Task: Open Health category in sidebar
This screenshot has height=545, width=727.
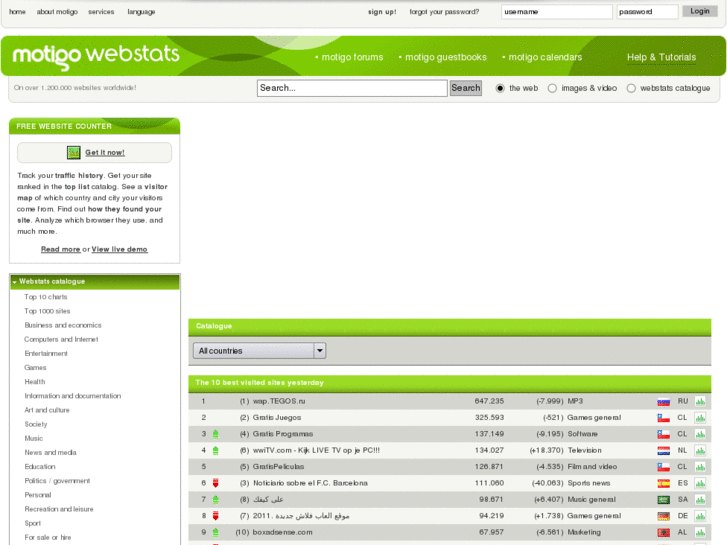Action: (35, 382)
